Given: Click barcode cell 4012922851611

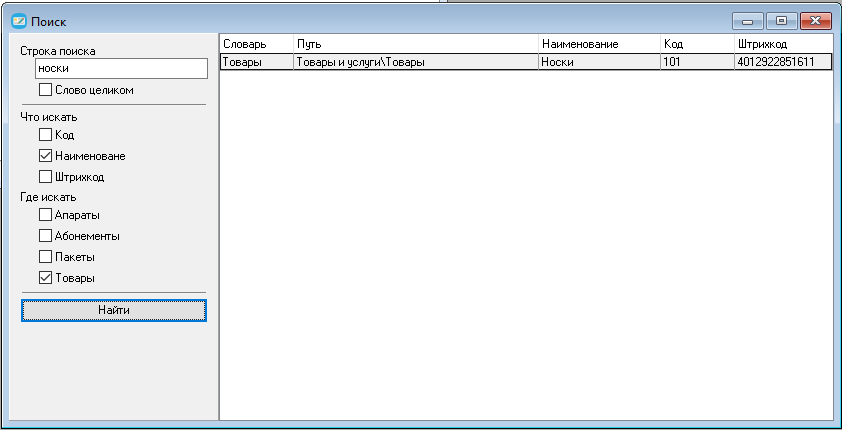Looking at the screenshot, I should (x=783, y=62).
